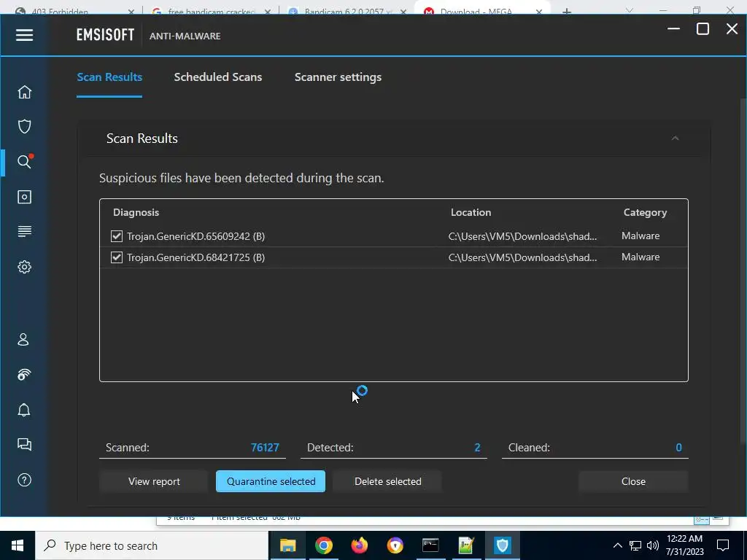Image resolution: width=747 pixels, height=560 pixels.
Task: Open the chat messages sidebar icon
Action: click(x=24, y=445)
